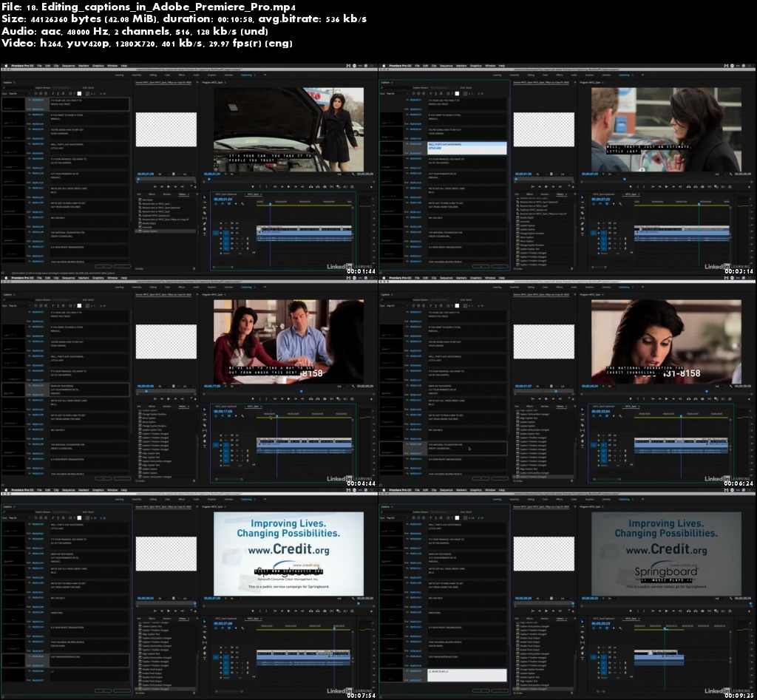Select the Ripple Edit tool in the 00:07:54 frame
Screen dimensions: 757x700
(x=205, y=632)
